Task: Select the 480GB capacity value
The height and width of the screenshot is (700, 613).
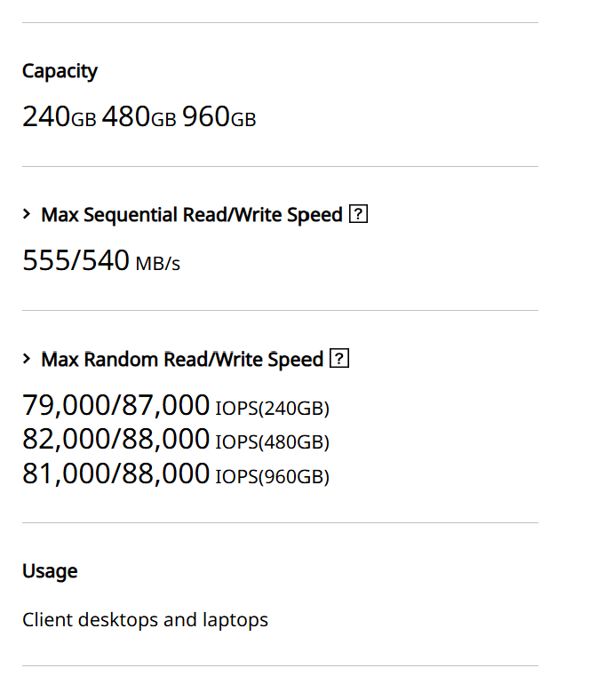Action: (139, 117)
